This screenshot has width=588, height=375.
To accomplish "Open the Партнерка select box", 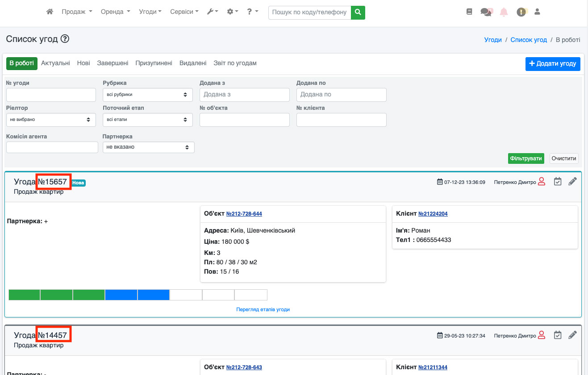I will tap(148, 147).
